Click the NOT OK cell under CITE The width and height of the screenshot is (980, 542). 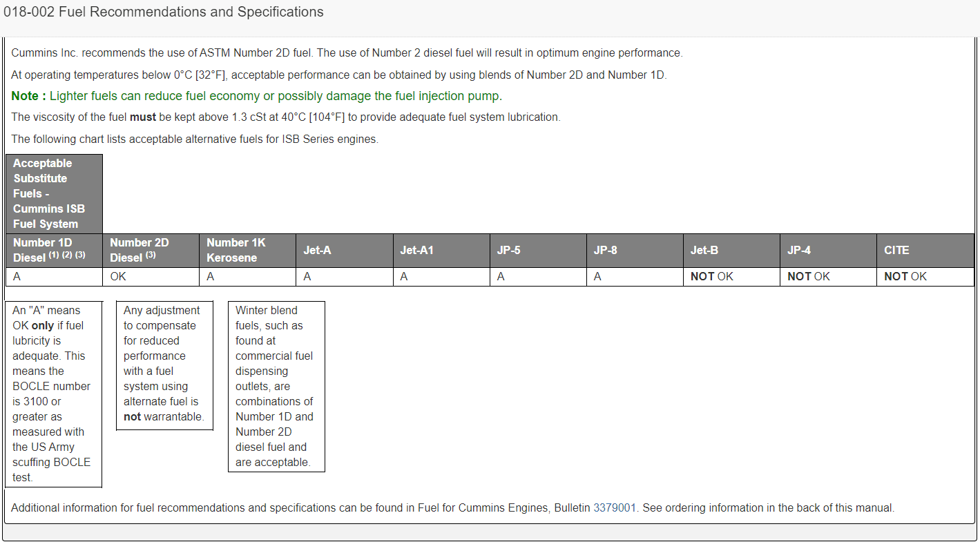925,276
